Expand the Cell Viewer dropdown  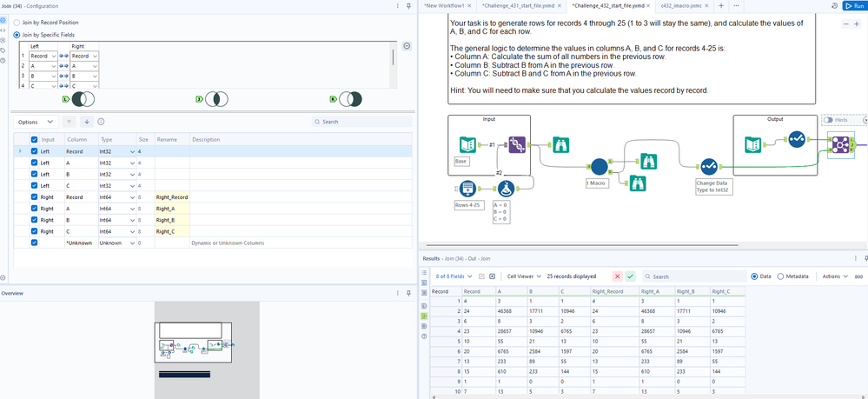pos(525,276)
